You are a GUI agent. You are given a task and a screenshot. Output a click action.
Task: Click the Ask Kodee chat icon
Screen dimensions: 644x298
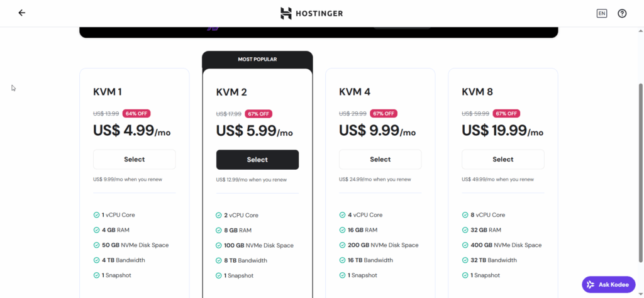pyautogui.click(x=608, y=284)
